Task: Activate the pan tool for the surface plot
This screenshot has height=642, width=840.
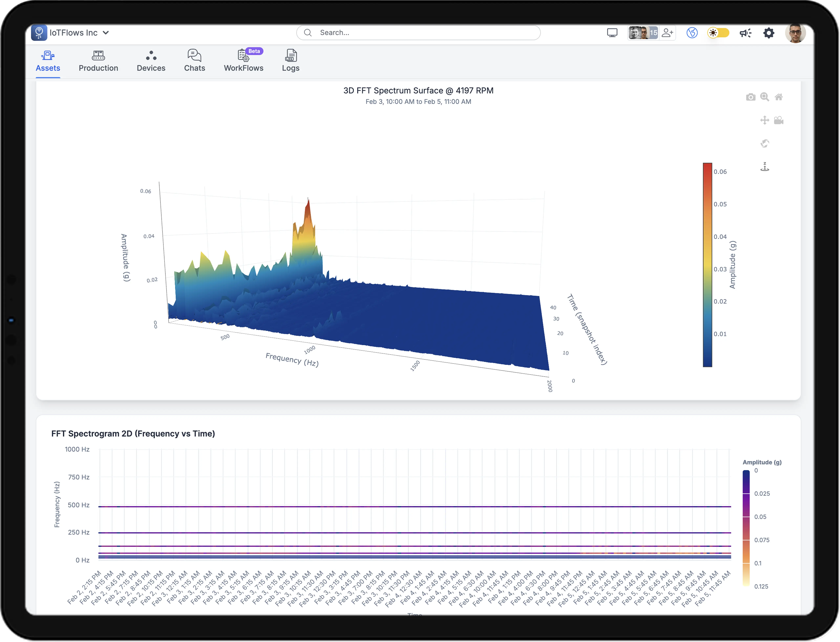Action: (764, 120)
